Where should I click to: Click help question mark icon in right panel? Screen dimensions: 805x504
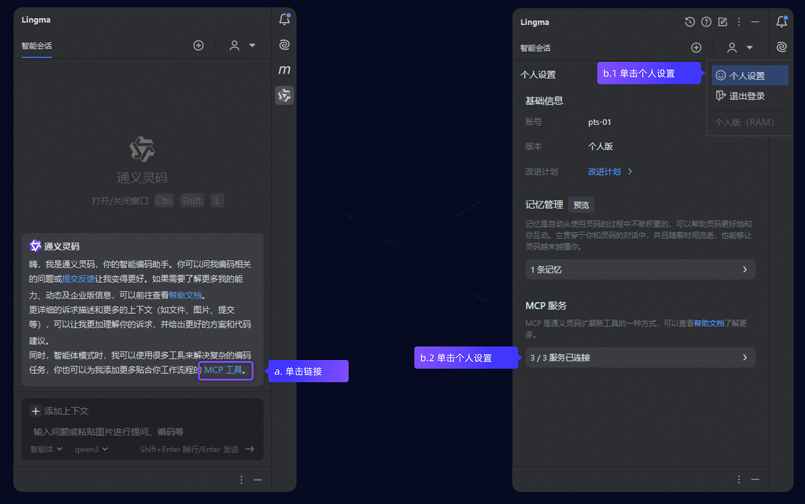(x=706, y=22)
